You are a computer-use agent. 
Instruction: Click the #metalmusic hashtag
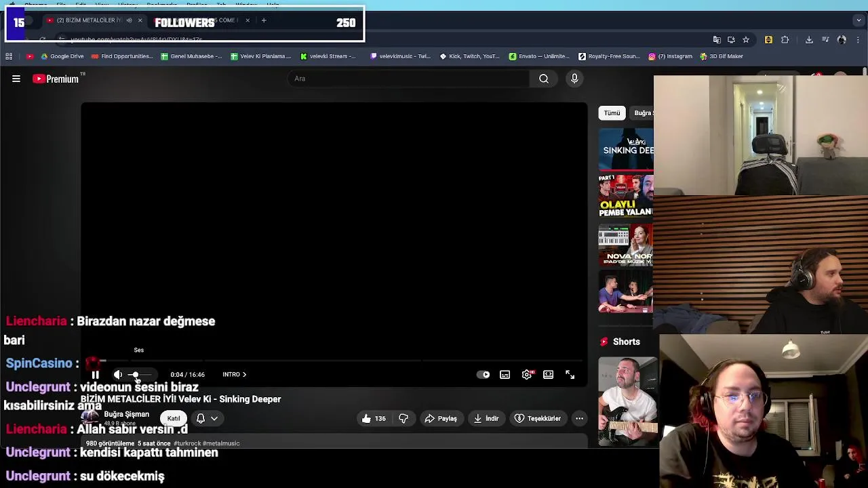[x=221, y=443]
